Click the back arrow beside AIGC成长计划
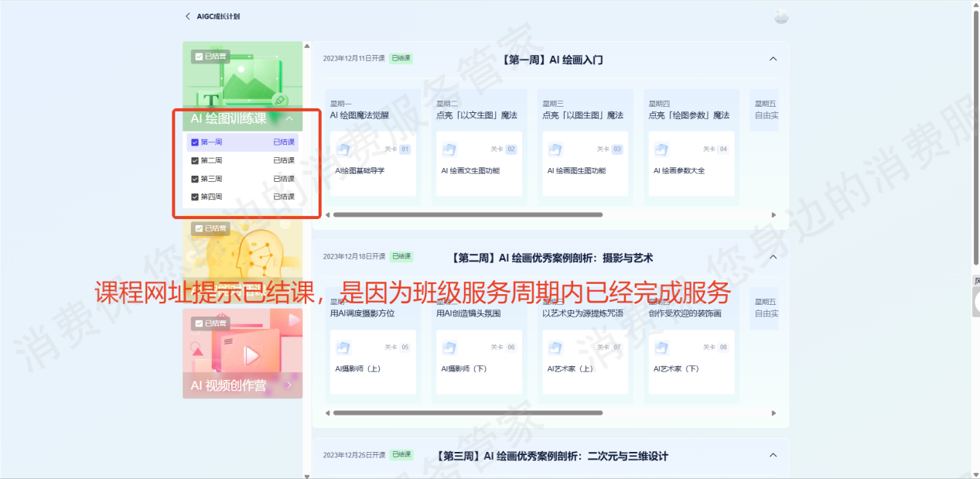 tap(187, 16)
